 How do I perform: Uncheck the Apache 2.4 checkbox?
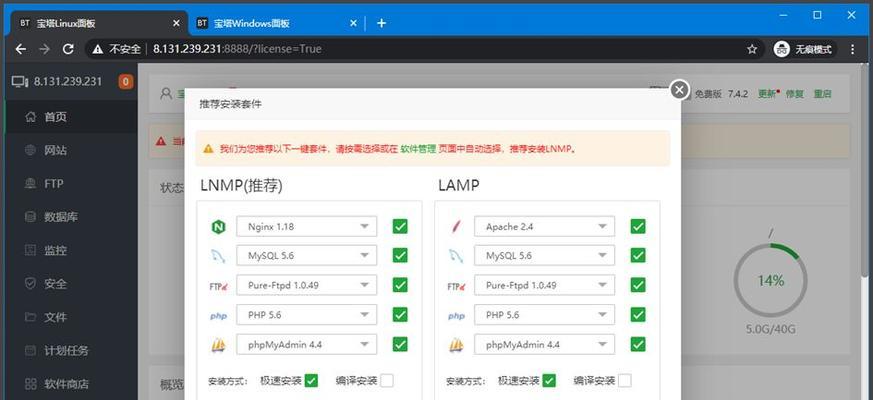click(x=638, y=226)
